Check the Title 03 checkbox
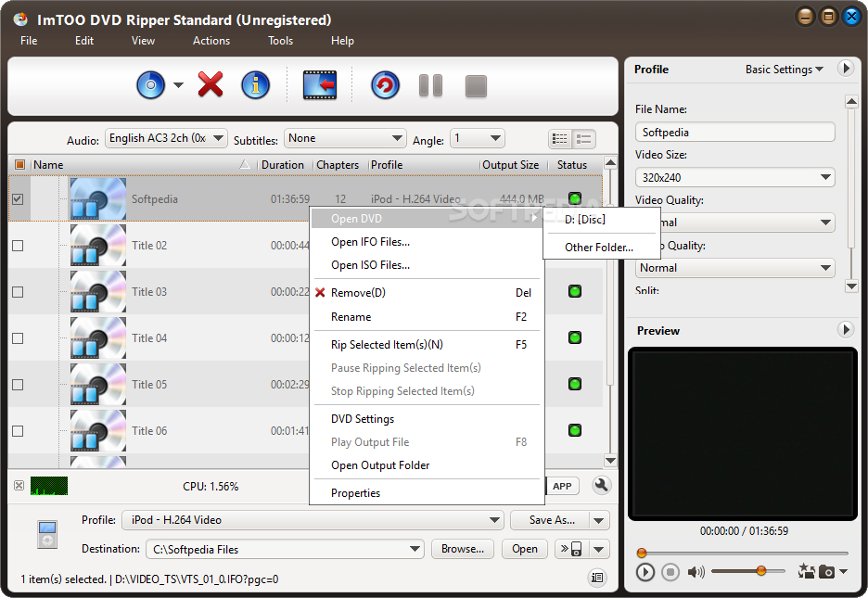The height and width of the screenshot is (598, 868). 18,291
